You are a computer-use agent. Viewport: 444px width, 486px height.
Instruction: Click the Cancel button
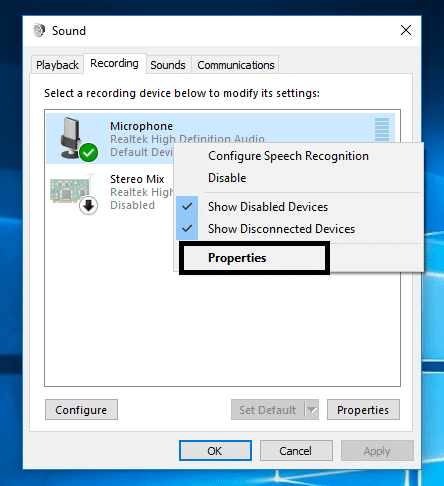296,451
